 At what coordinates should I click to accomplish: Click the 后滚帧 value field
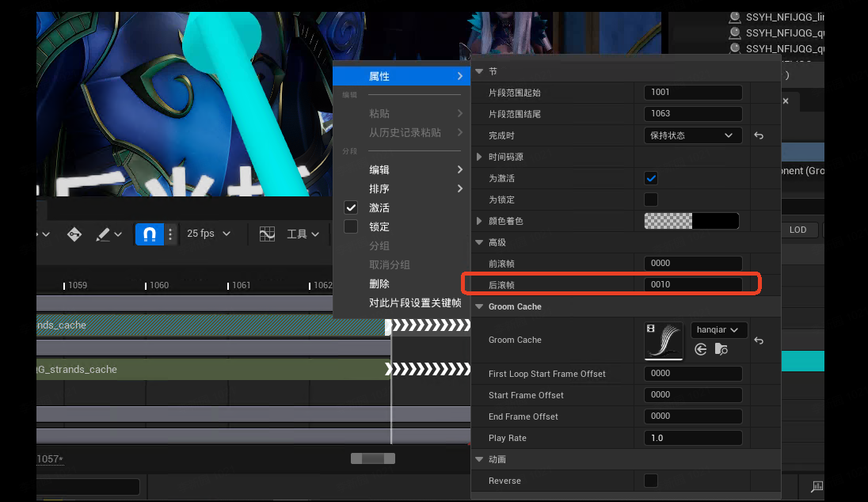[x=693, y=284]
